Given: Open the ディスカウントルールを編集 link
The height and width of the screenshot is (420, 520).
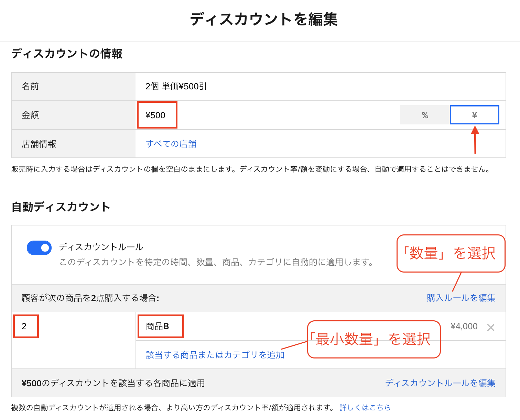Looking at the screenshot, I should [x=440, y=383].
